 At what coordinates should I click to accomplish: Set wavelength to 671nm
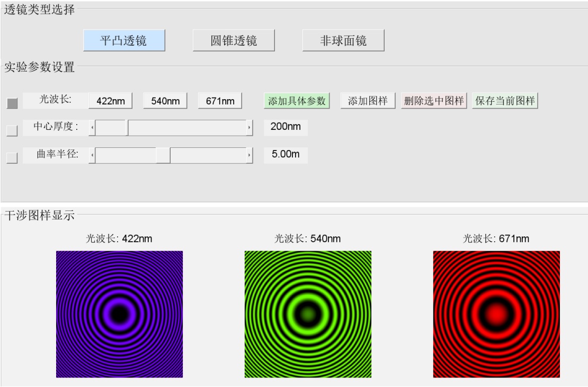click(220, 101)
